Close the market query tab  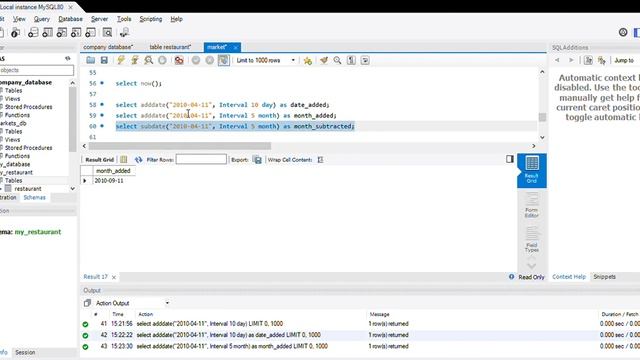coord(236,48)
